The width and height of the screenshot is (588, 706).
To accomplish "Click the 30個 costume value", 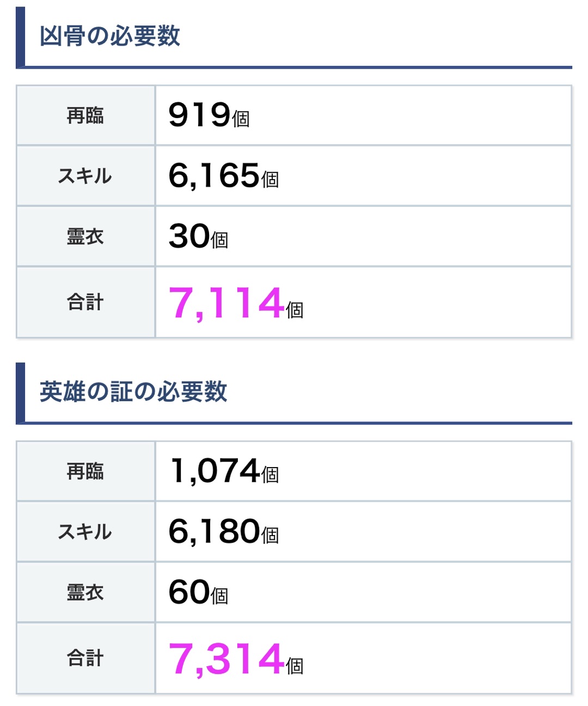I will click(x=198, y=237).
